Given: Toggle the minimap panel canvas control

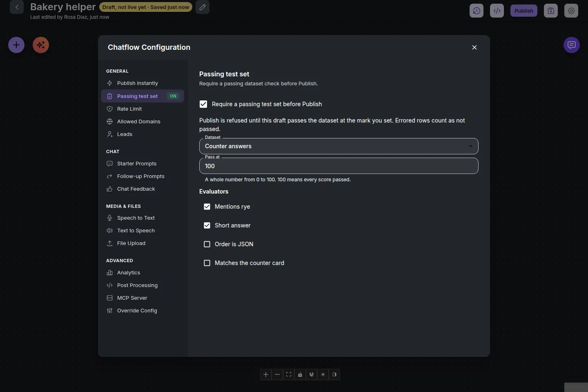Looking at the screenshot, I should 334,374.
